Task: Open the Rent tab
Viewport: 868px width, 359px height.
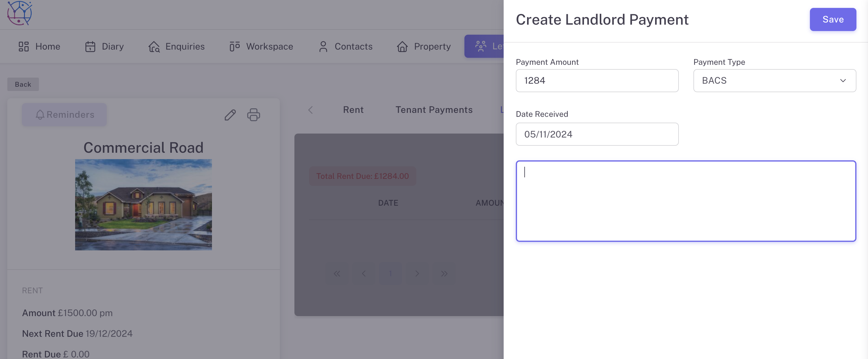Action: (x=353, y=110)
